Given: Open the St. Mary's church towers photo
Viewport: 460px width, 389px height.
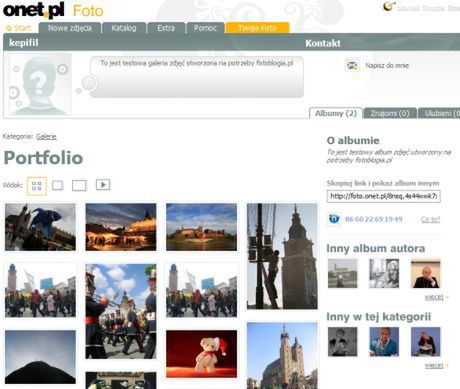Looking at the screenshot, I should tap(282, 356).
